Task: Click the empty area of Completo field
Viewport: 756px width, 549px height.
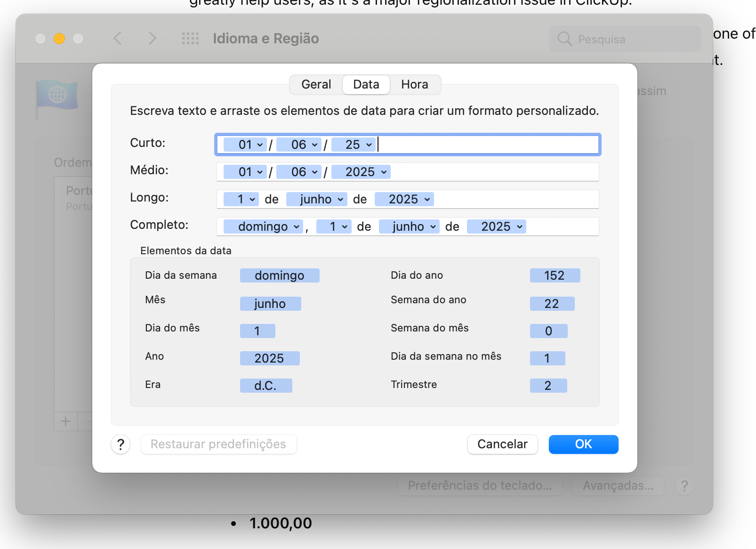Action: click(562, 226)
